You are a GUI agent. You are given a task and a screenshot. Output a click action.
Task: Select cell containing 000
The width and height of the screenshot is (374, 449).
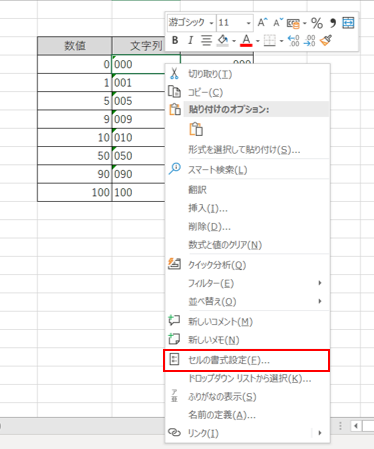coord(139,64)
